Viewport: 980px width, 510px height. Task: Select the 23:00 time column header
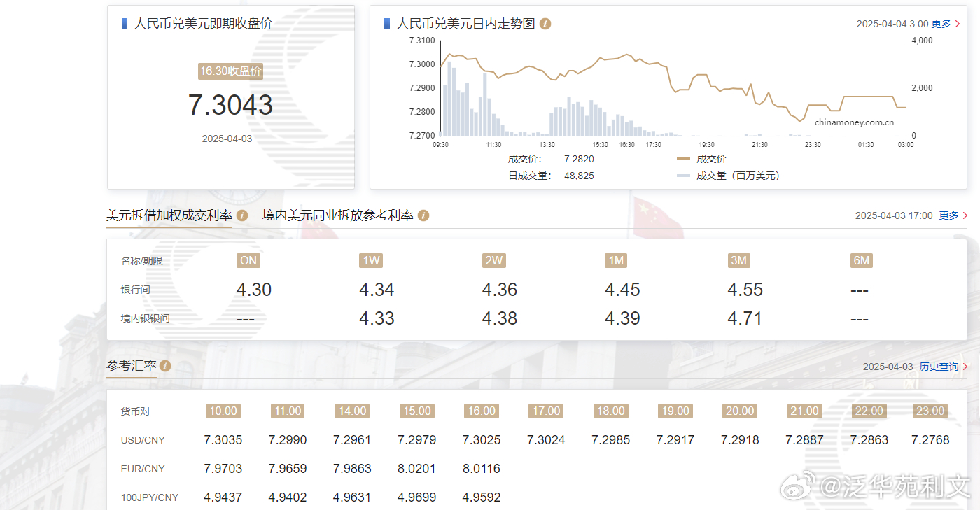click(930, 411)
